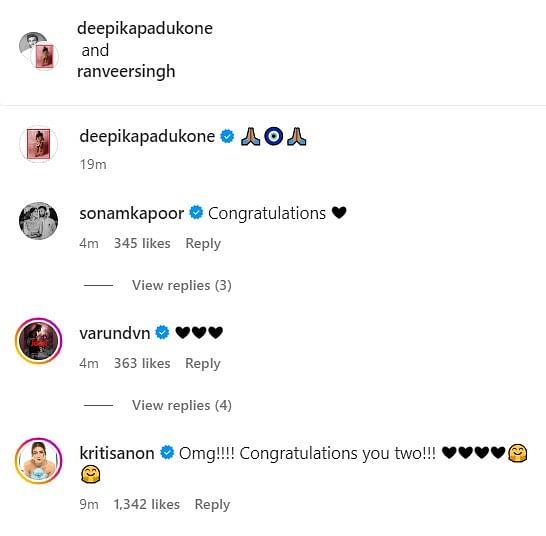Reply to varundvn's hearts comment
This screenshot has height=536, width=546.
(203, 364)
